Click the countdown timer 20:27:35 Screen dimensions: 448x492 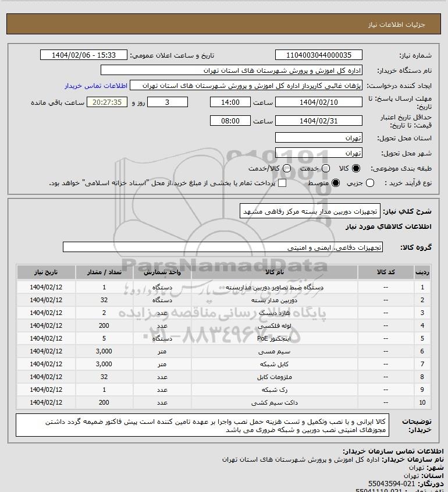(107, 102)
